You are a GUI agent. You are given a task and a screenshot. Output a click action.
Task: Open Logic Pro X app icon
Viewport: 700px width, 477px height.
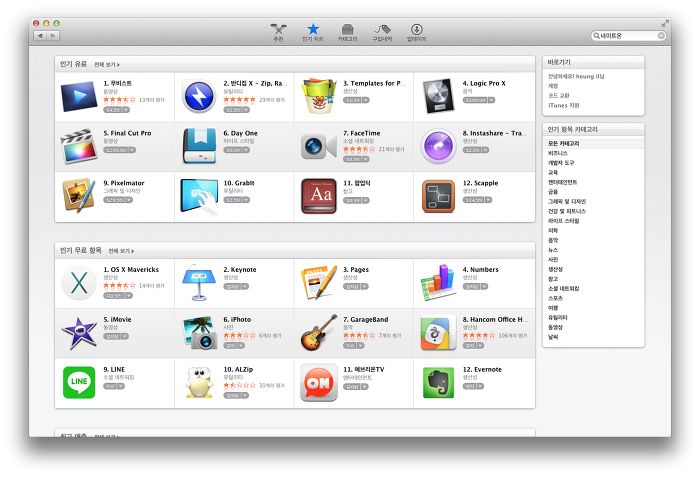point(438,96)
